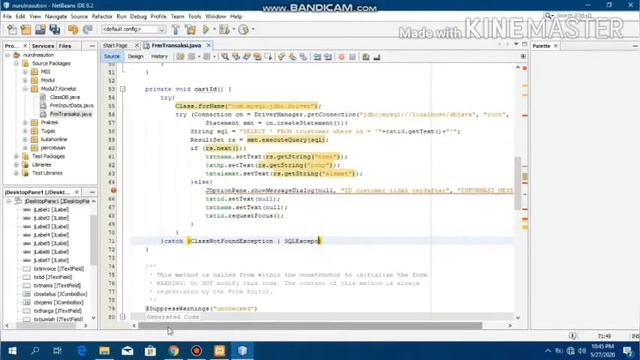
Task: Click the Navigator vertical scrollbar
Action: pyautogui.click(x=93, y=240)
